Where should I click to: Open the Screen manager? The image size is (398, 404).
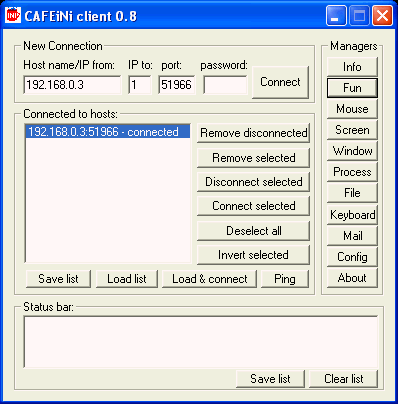coord(352,130)
